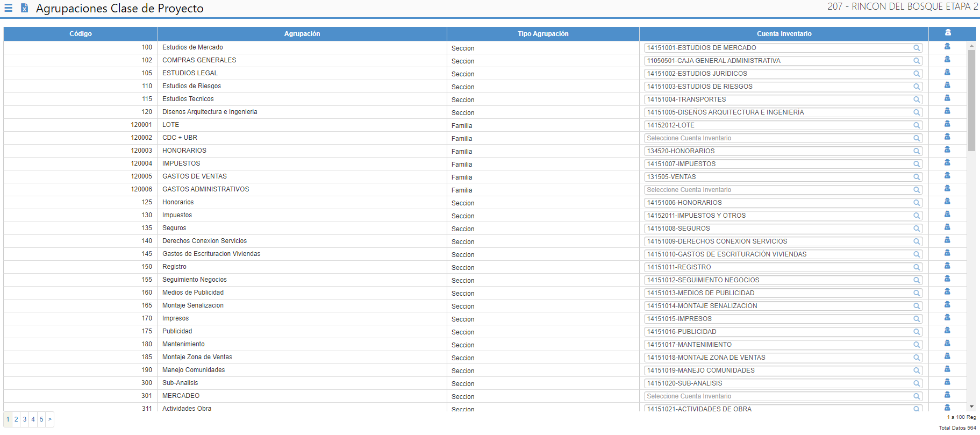The width and height of the screenshot is (980, 435).
Task: Select the 'Disenos Arquitectura e Ingenieria' cell
Action: click(302, 112)
